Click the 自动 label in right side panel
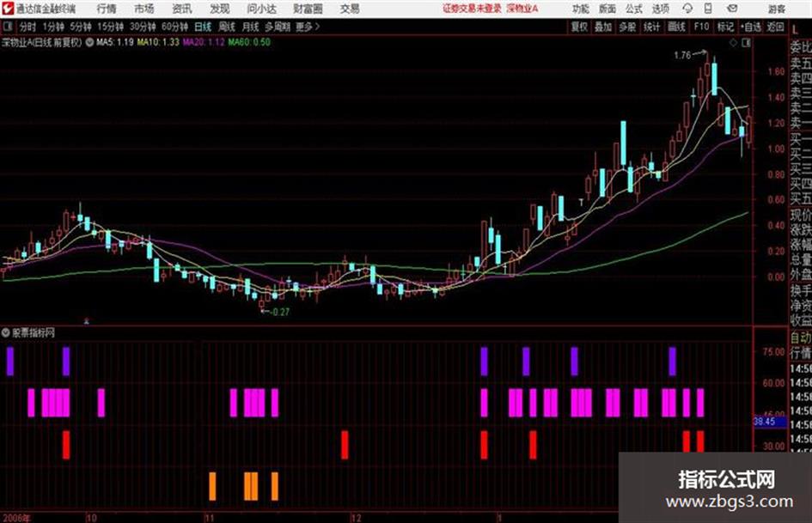Viewport: 812px width, 523px height. [x=801, y=338]
